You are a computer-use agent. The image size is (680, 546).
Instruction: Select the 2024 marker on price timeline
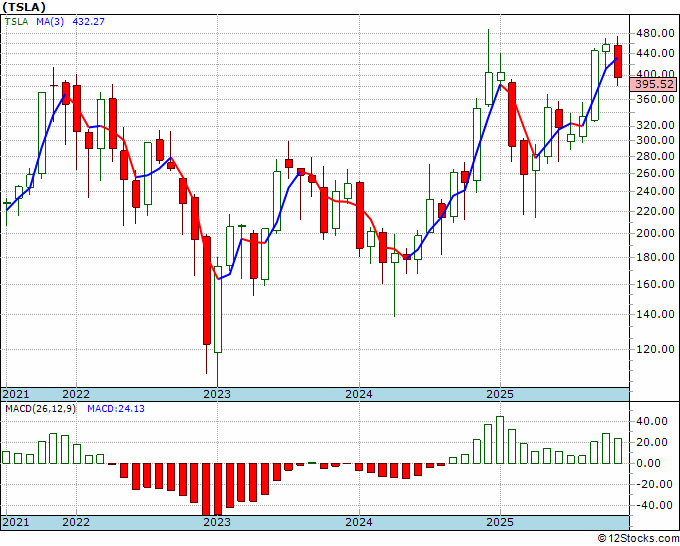pos(359,394)
